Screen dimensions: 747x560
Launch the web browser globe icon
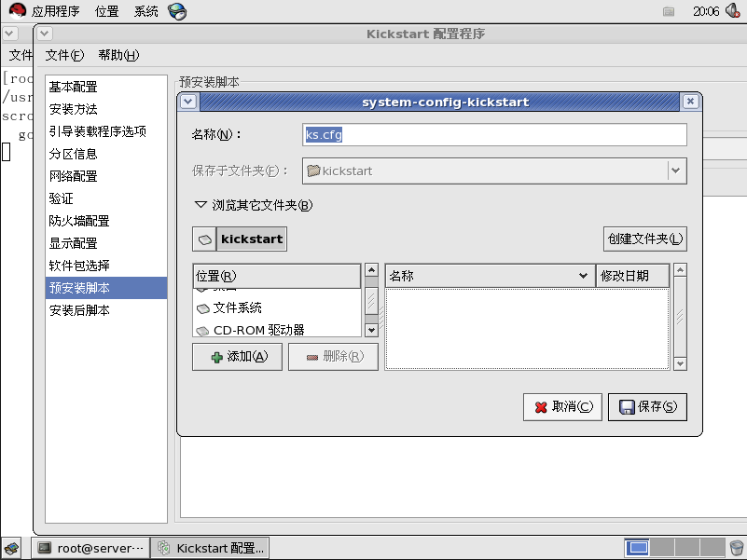coord(177,11)
